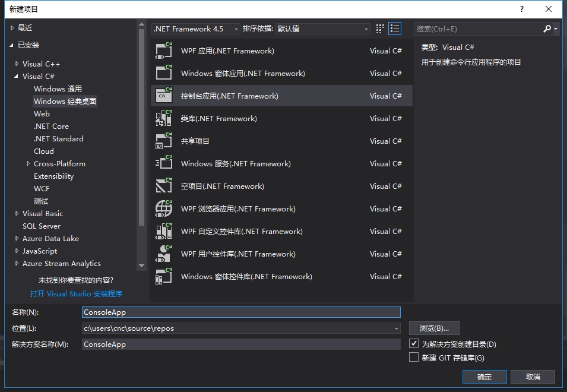Open the .NET Framework 4.5 version dropdown

(195, 29)
